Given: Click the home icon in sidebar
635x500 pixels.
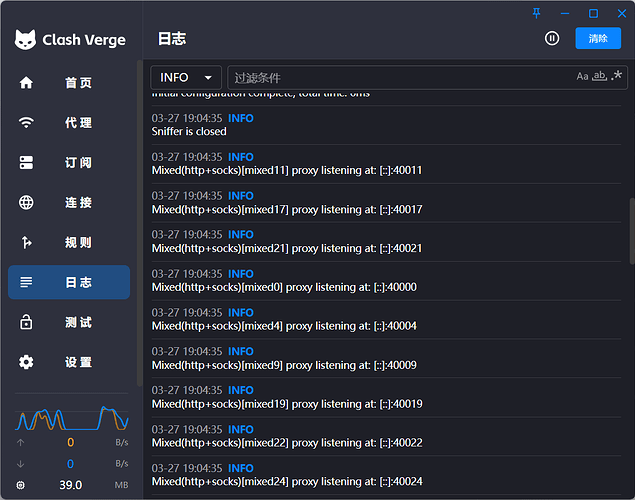Looking at the screenshot, I should tap(26, 83).
